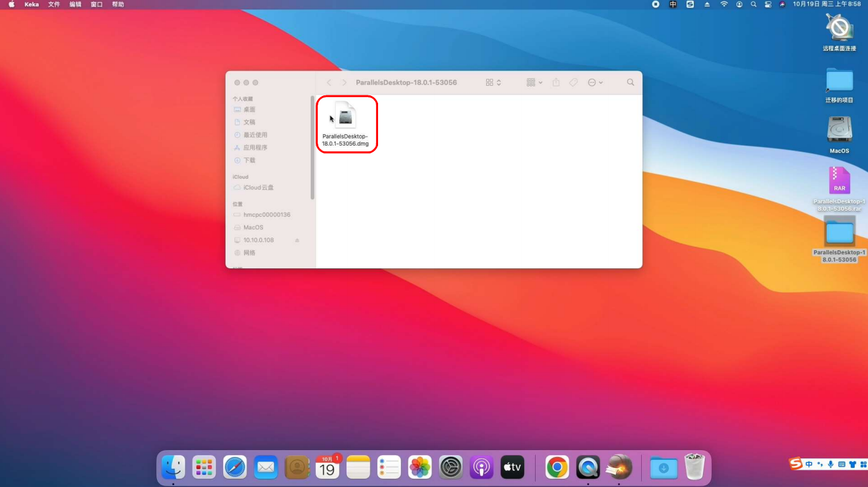
Task: Select the ParallelsDesktop-18.0.1-53056.rar desktop file
Action: coord(839,189)
